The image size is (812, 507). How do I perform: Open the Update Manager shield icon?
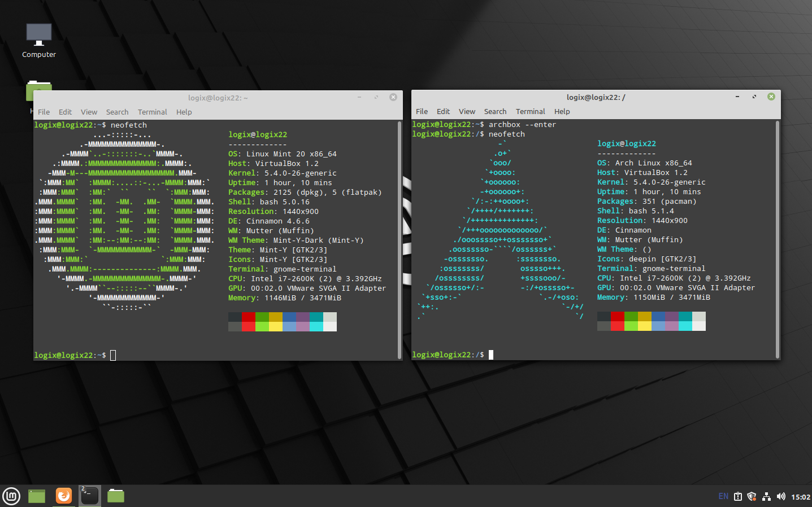coord(752,497)
